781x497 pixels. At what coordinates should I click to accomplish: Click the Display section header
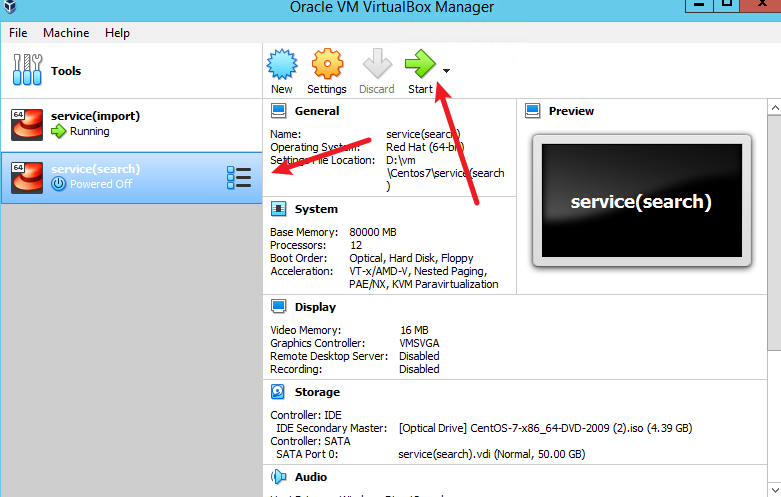pyautogui.click(x=315, y=307)
